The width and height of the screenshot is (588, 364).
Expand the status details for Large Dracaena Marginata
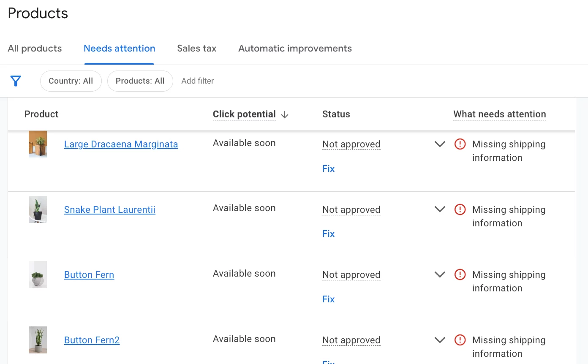[x=439, y=144]
